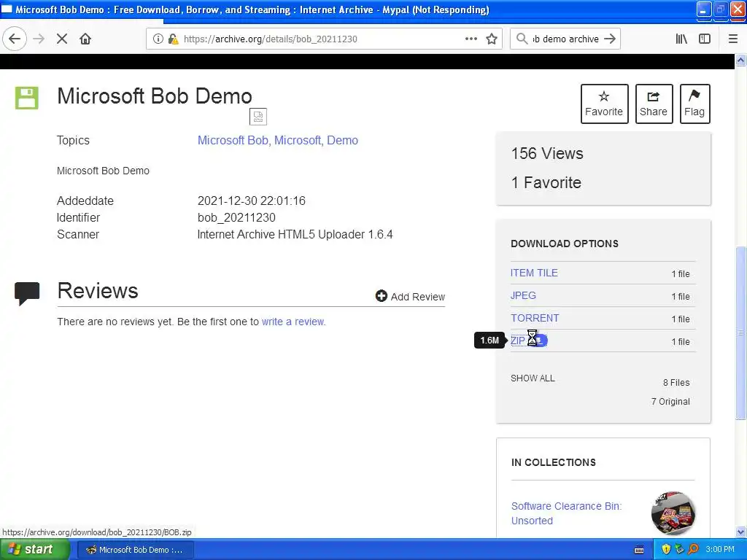Click the 3:00 PM clock

tap(720, 550)
